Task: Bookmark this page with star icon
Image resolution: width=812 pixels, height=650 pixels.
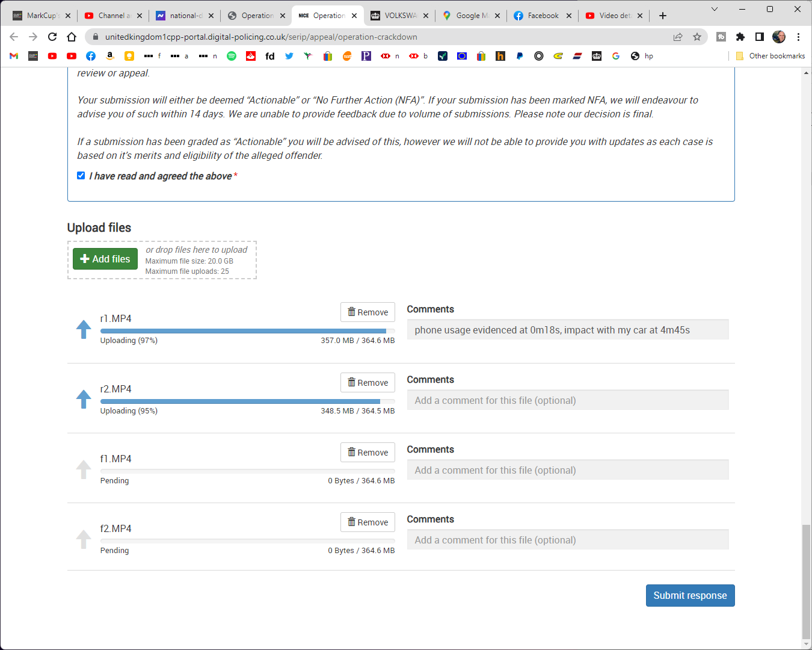Action: tap(697, 37)
